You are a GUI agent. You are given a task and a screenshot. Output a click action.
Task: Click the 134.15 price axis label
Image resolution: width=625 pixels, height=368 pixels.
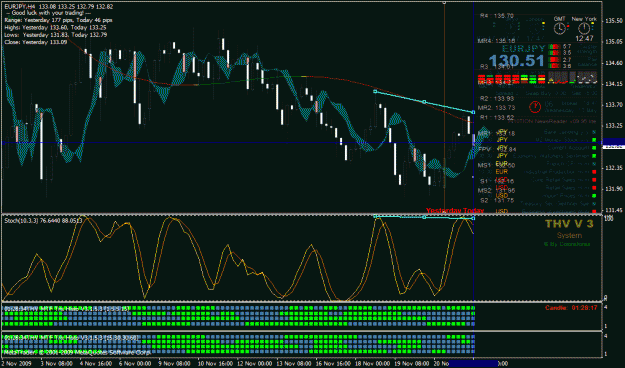(x=614, y=84)
